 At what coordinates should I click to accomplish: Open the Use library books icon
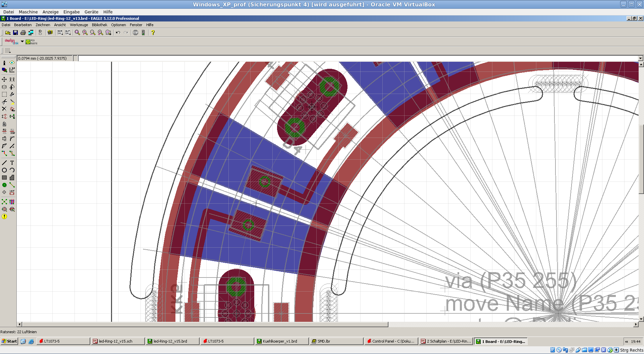click(50, 33)
